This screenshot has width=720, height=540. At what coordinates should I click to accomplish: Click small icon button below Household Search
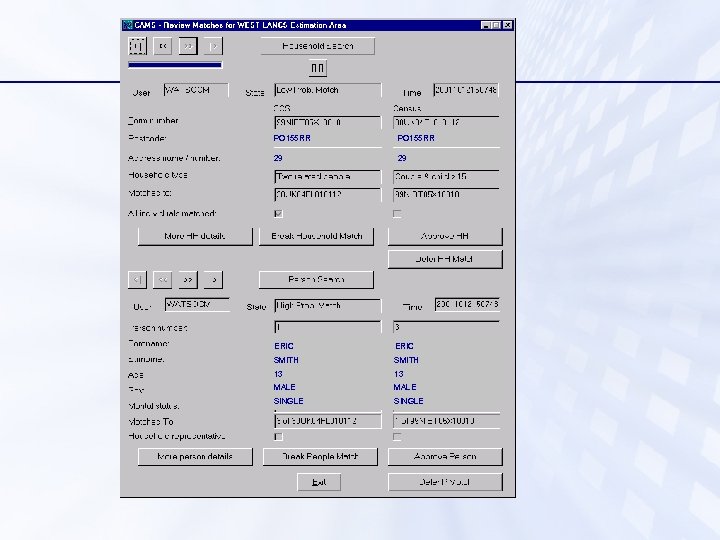pyautogui.click(x=317, y=68)
